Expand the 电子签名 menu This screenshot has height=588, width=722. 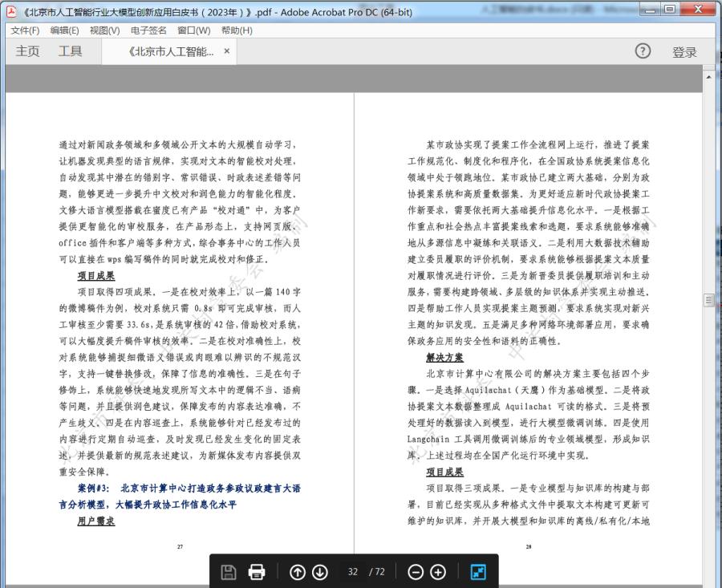click(148, 30)
